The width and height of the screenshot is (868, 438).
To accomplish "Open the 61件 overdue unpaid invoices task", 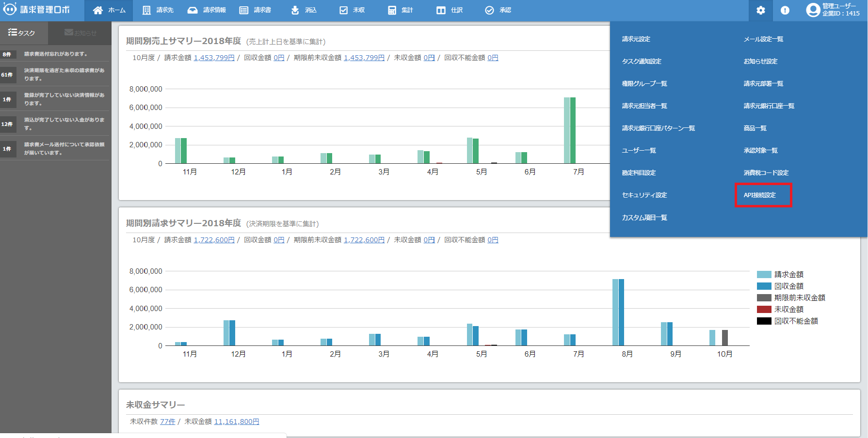I will pos(56,75).
